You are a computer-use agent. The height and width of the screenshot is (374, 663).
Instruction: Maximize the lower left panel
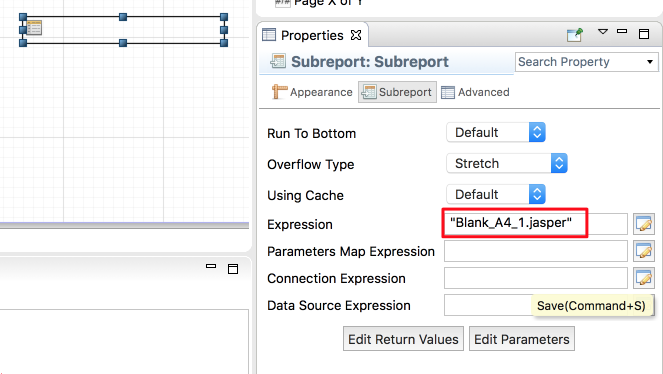233,269
